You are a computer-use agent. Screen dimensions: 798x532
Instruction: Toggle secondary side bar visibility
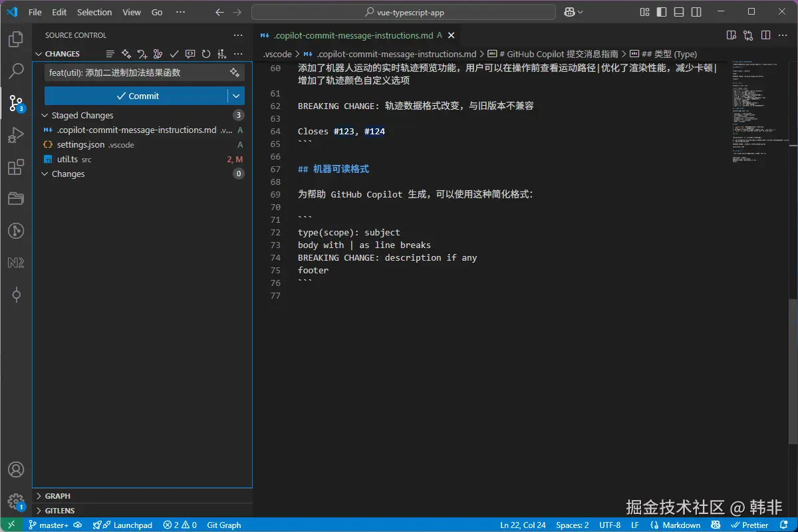pos(696,12)
